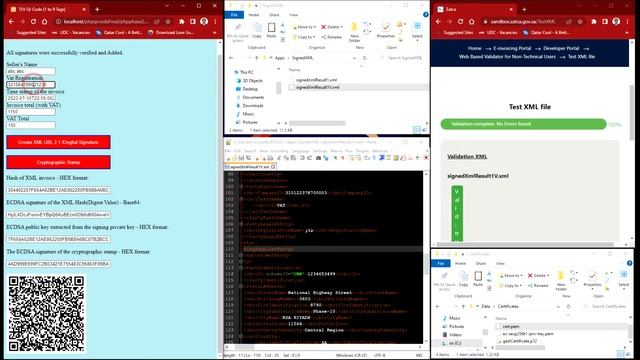The width and height of the screenshot is (640, 360).
Task: Open the Select dropdown in SignedXML Explorer ribbon
Action: point(417,31)
